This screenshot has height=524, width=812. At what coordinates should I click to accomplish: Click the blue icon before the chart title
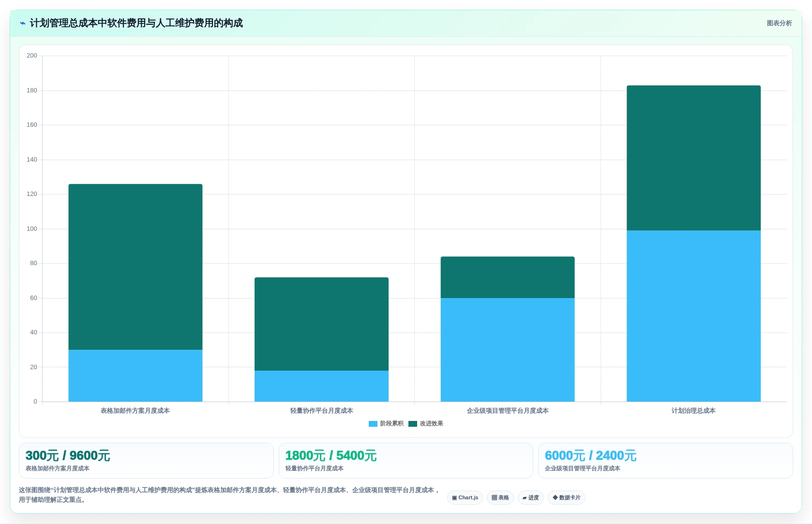coord(22,23)
